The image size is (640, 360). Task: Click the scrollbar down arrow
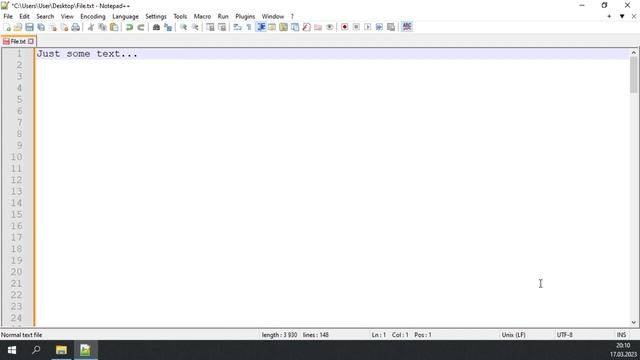(633, 322)
